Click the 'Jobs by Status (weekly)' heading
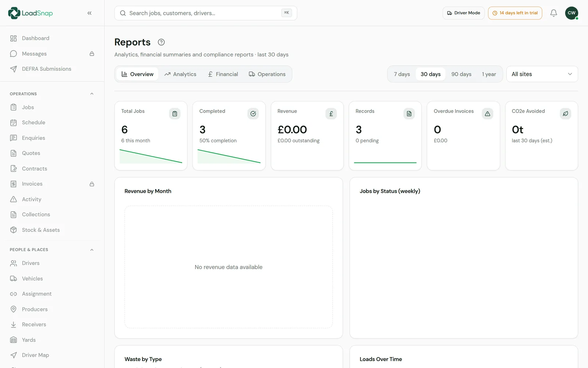The image size is (588, 368). 390,191
